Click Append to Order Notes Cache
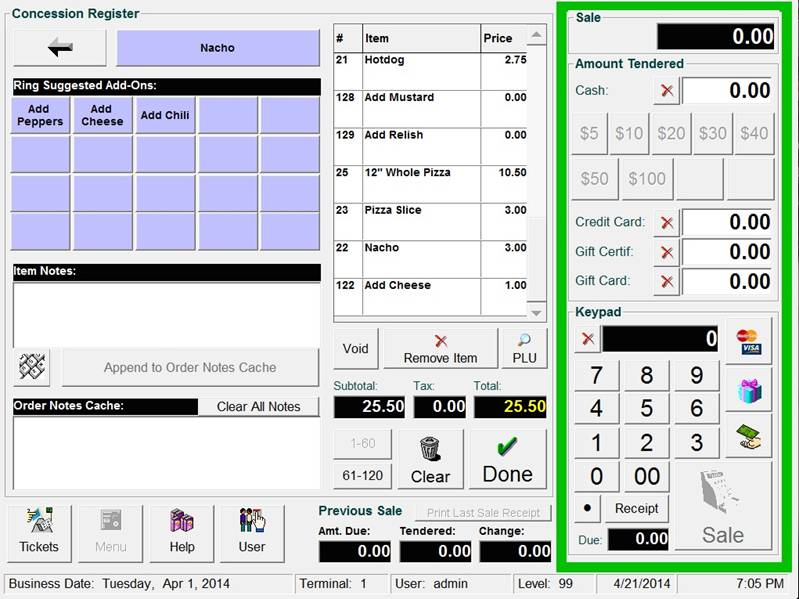This screenshot has width=799, height=599. tap(190, 367)
